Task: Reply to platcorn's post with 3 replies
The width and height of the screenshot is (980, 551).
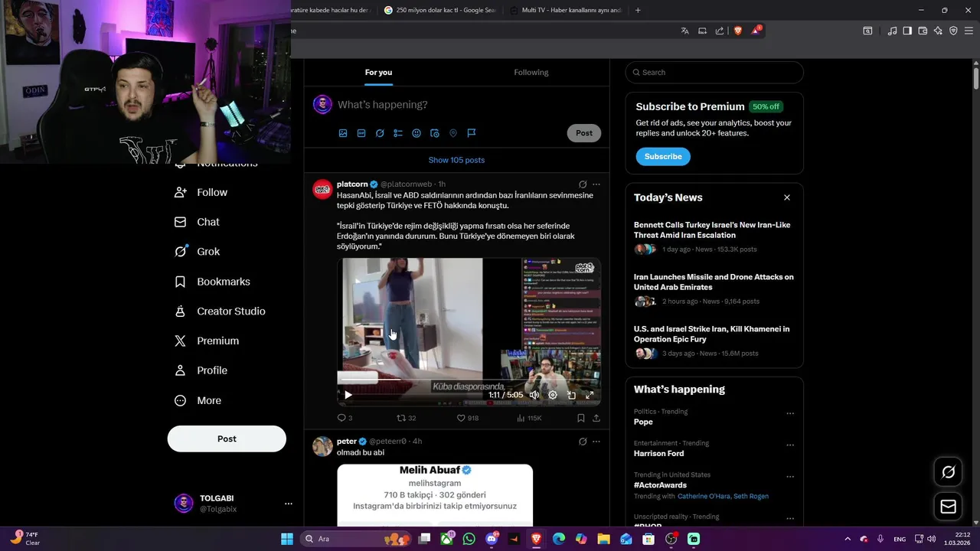Action: [345, 418]
